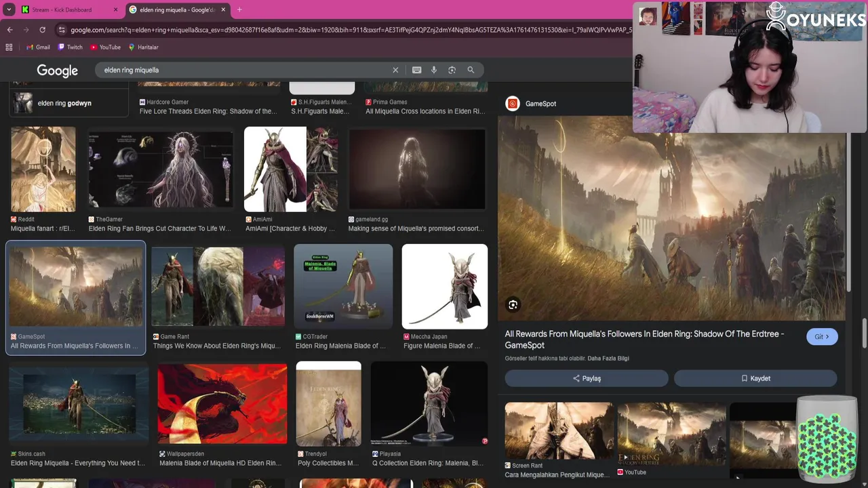Click the Git button to visit page
This screenshot has width=868, height=488.
pos(822,337)
